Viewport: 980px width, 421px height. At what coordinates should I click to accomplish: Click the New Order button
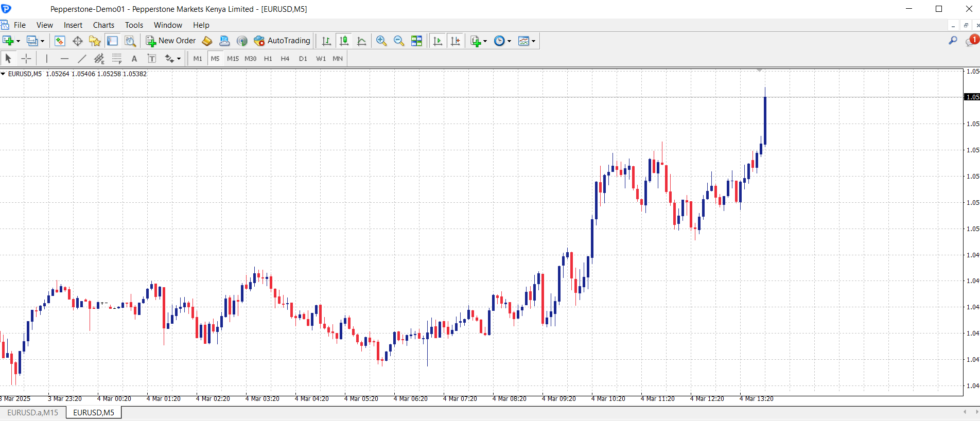tap(171, 41)
